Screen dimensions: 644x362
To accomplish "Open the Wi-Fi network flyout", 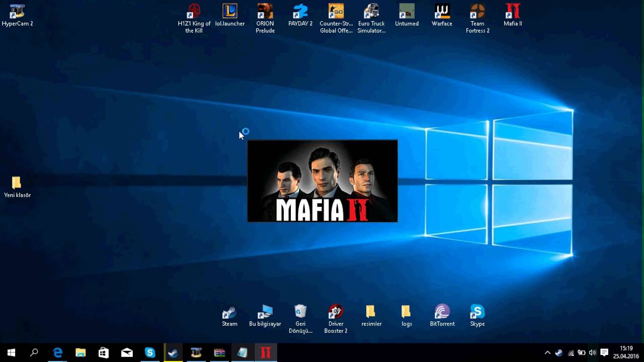I will click(x=571, y=352).
